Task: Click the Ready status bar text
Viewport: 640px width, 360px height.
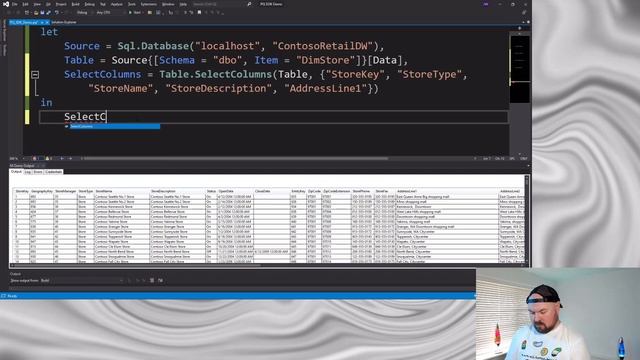Action: 12,296
